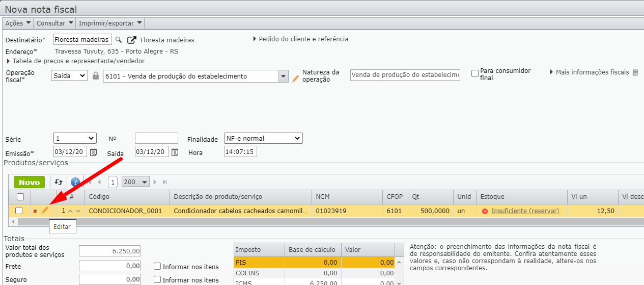Open the Saída date calendar picker

click(x=175, y=152)
